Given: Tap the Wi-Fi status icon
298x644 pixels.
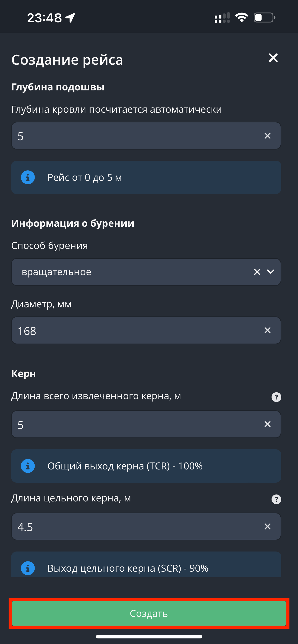Looking at the screenshot, I should (x=241, y=18).
